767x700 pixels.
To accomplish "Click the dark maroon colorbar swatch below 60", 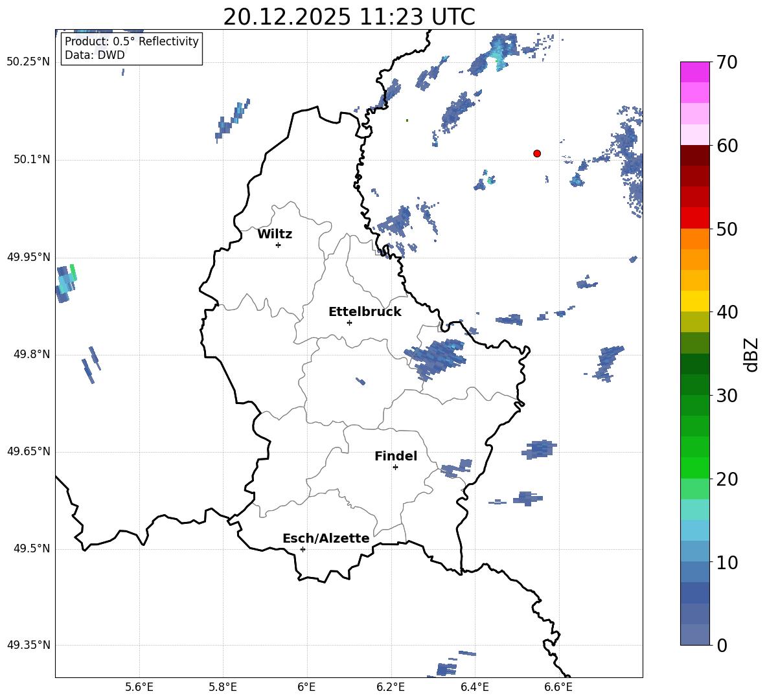I will (x=694, y=155).
